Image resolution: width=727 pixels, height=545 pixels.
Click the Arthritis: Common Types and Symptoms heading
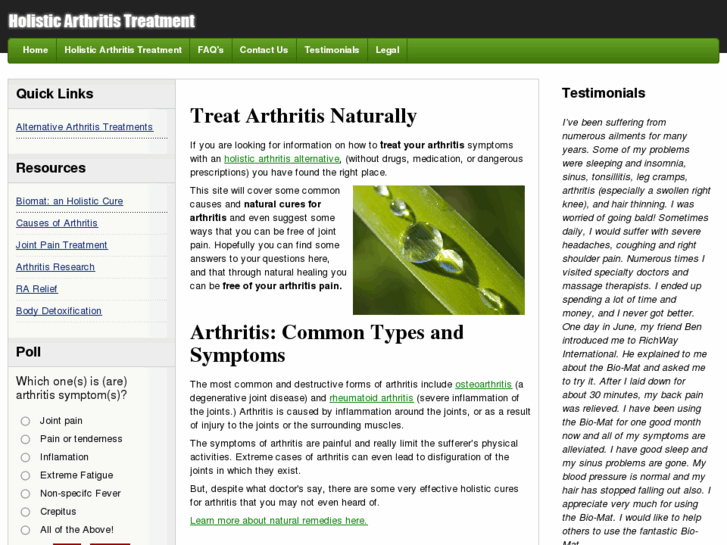(x=327, y=344)
